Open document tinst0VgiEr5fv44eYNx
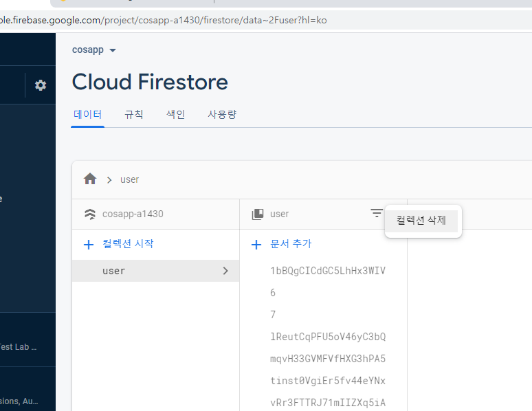Viewport: 532px width, 411px height. tap(328, 381)
